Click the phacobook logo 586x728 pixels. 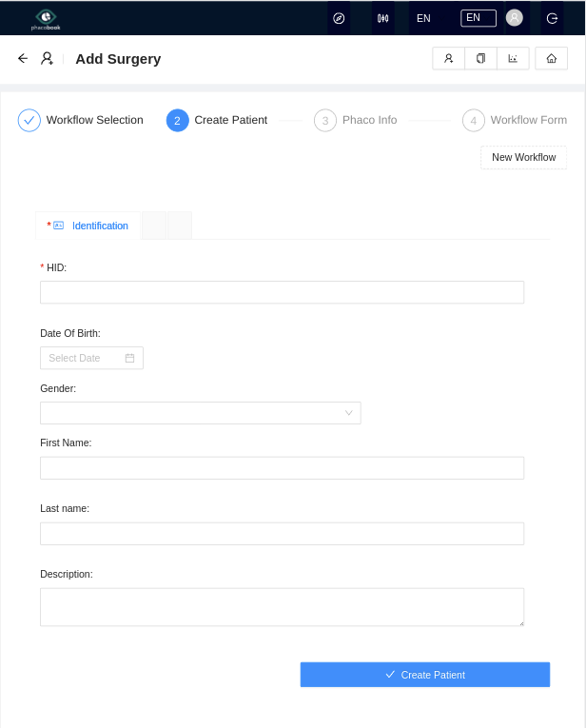coord(47,18)
